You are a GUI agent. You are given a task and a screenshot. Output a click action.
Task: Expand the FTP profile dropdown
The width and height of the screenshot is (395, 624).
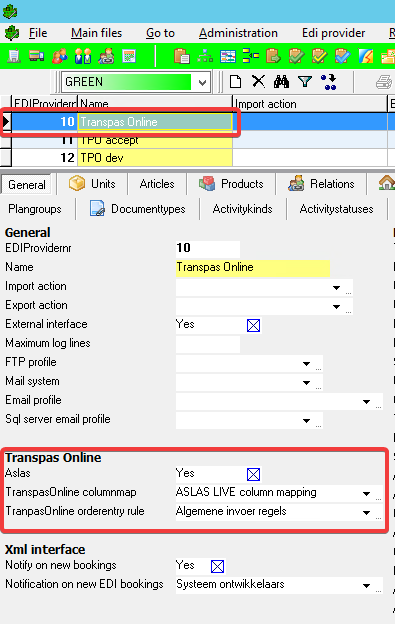click(x=306, y=363)
